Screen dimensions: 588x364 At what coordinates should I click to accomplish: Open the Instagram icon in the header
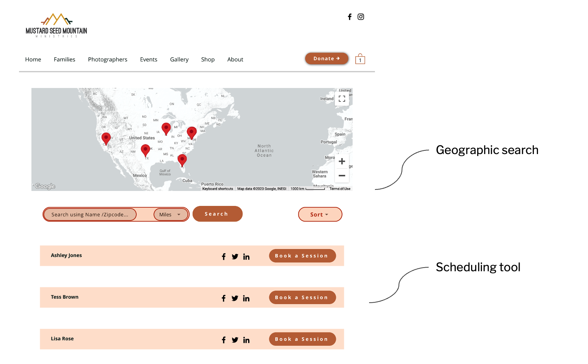(x=361, y=17)
